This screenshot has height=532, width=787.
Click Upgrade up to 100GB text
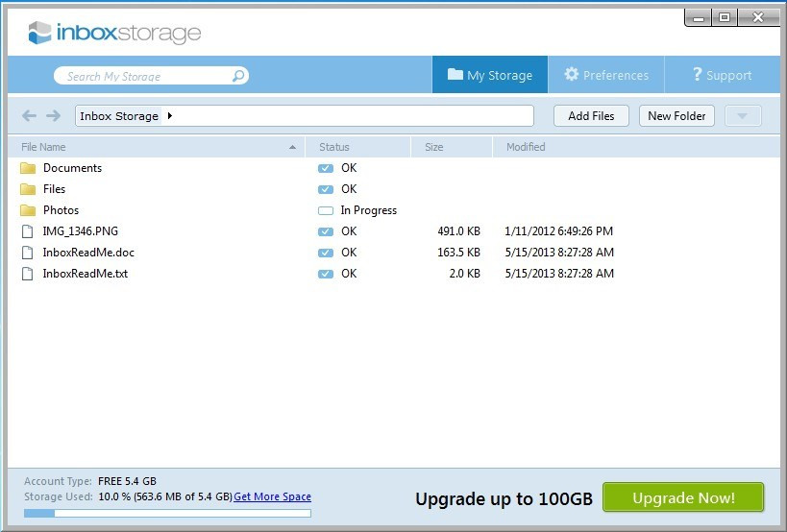pyautogui.click(x=504, y=499)
